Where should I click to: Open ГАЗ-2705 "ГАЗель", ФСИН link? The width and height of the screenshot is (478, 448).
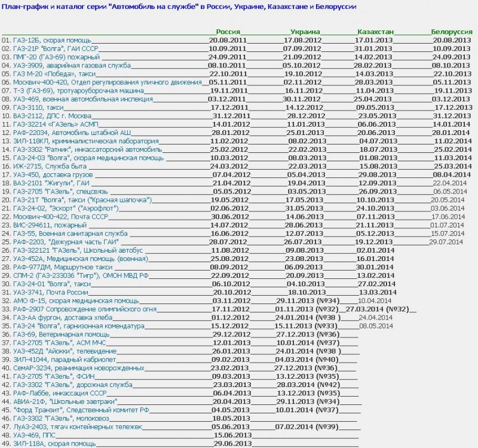(54, 376)
